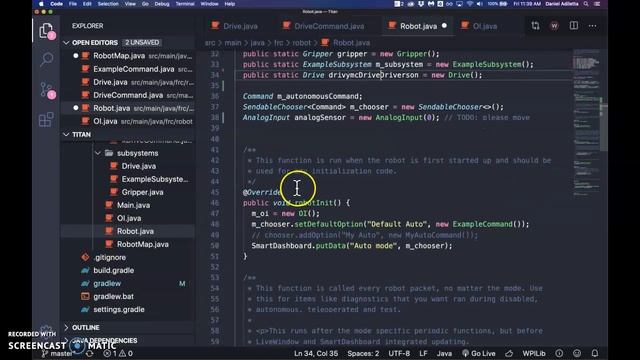Click the compare changes icon in editor toolbar
The width and height of the screenshot is (640, 360).
coord(535,26)
